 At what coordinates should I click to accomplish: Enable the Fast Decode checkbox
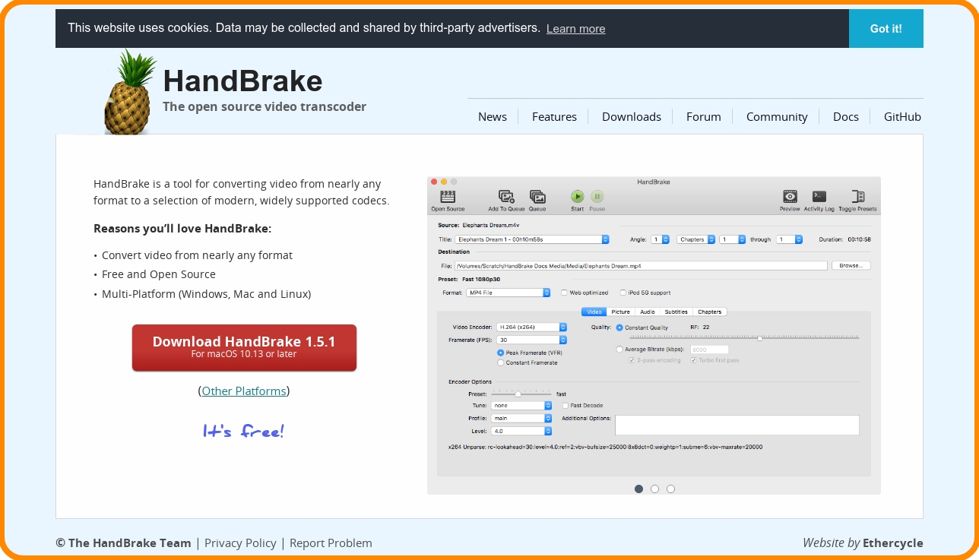pos(565,405)
